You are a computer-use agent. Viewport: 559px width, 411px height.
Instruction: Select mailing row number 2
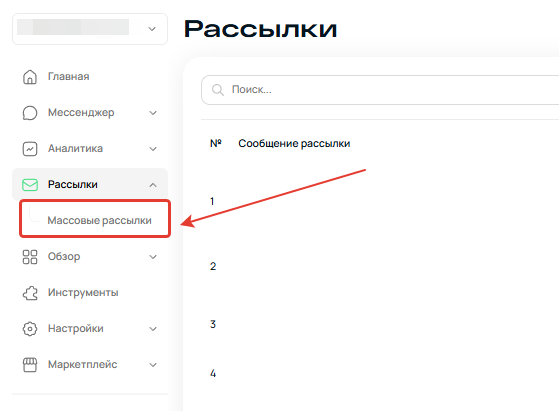click(213, 266)
